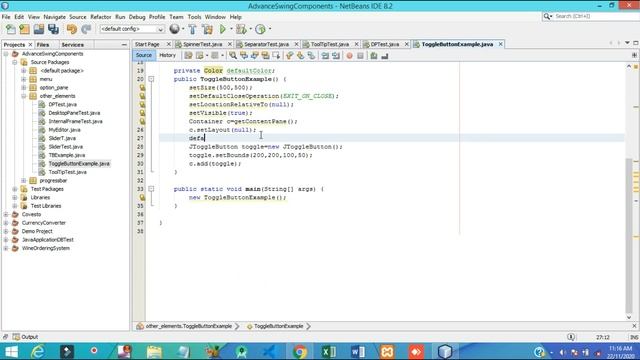Open the Start Page tab
This screenshot has height=360, width=640.
pyautogui.click(x=147, y=44)
